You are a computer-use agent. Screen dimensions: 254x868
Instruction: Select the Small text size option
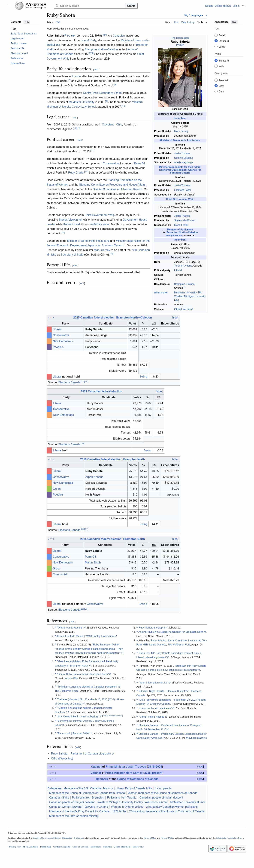click(216, 35)
